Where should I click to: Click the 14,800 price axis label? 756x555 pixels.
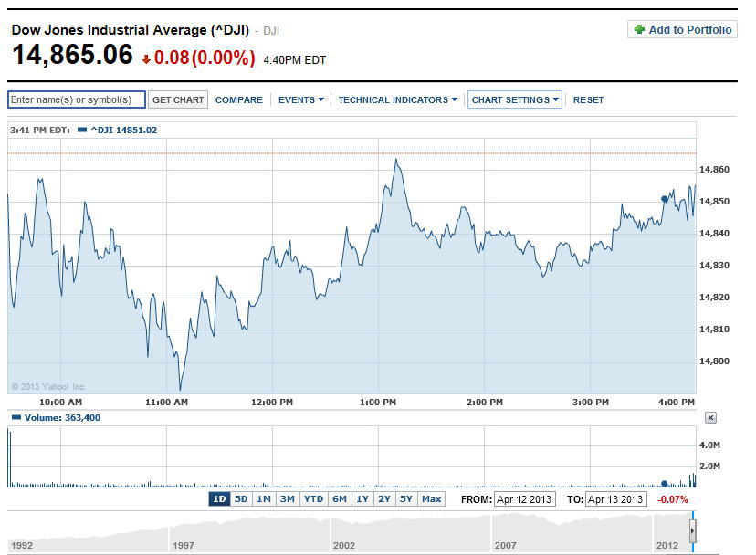pos(714,361)
